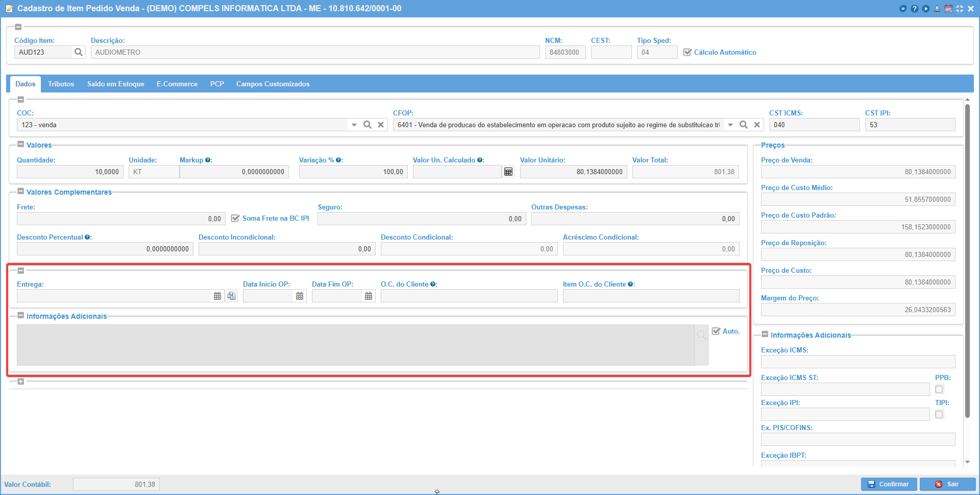Click the CFOP search magnifier
This screenshot has width=980, height=495.
point(744,125)
